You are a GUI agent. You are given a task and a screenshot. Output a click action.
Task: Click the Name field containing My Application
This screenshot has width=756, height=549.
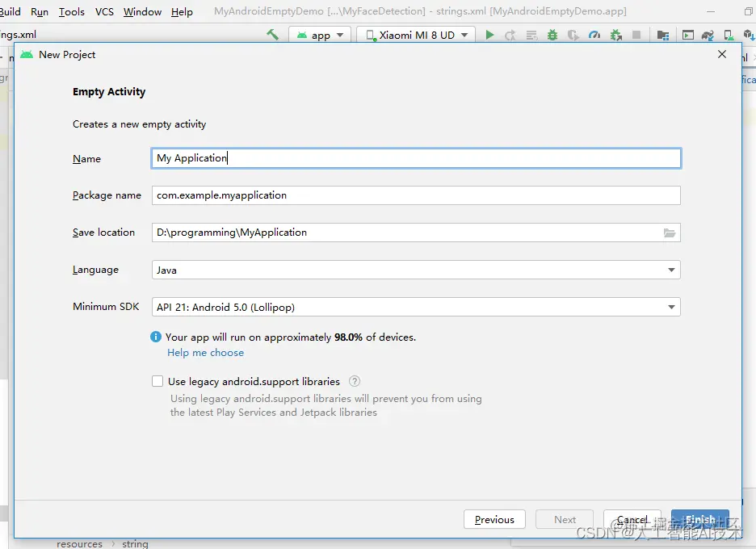click(x=416, y=158)
